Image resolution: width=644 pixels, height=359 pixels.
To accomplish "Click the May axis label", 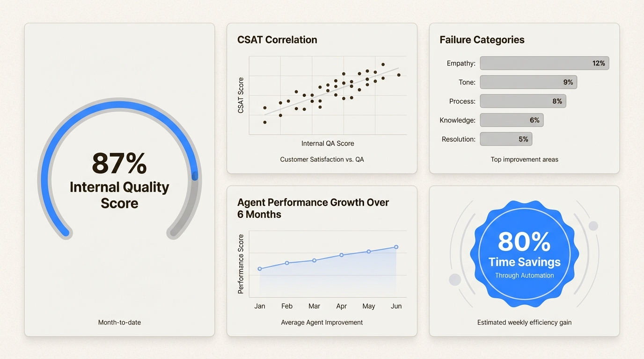I will click(369, 306).
